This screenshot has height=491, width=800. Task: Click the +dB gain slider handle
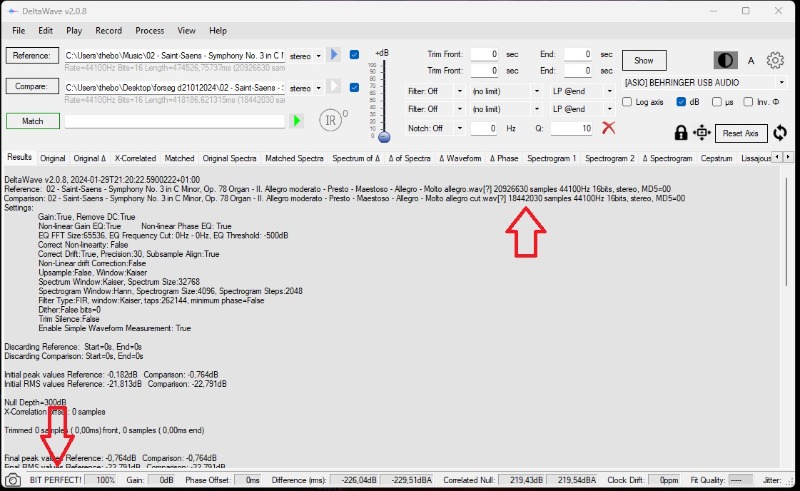pyautogui.click(x=384, y=137)
